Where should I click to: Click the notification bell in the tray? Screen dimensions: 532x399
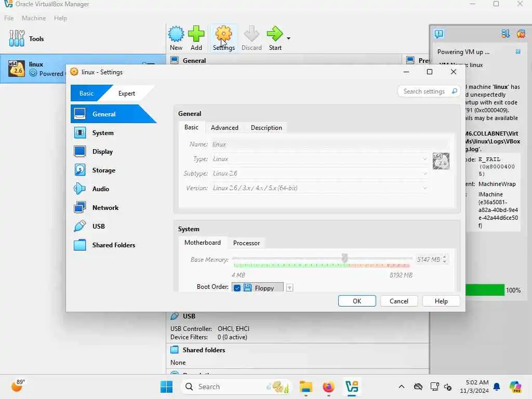click(x=497, y=387)
